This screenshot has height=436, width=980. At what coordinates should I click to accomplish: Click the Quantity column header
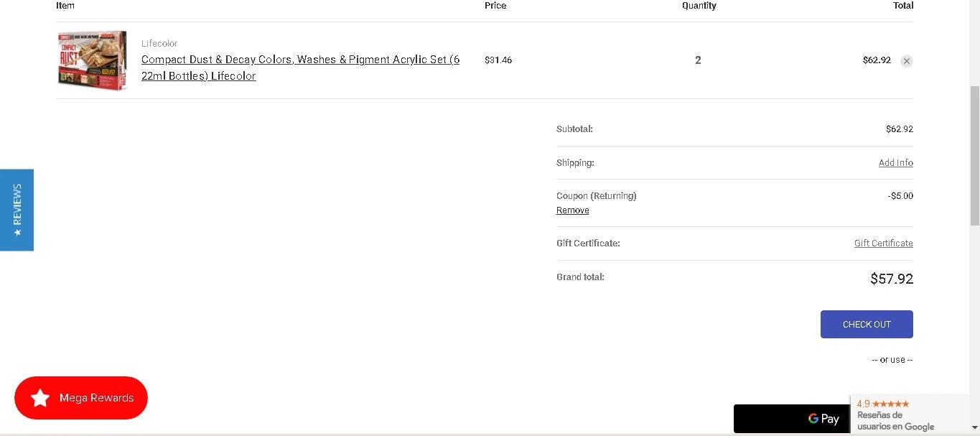click(x=699, y=6)
